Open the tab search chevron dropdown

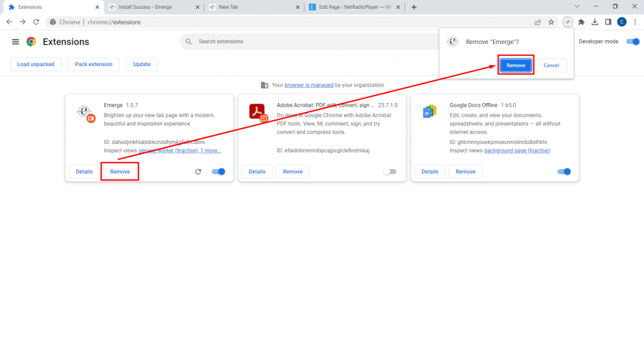pyautogui.click(x=577, y=6)
